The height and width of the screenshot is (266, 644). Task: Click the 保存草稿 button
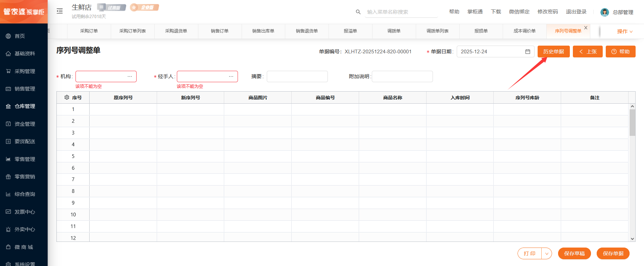point(575,254)
